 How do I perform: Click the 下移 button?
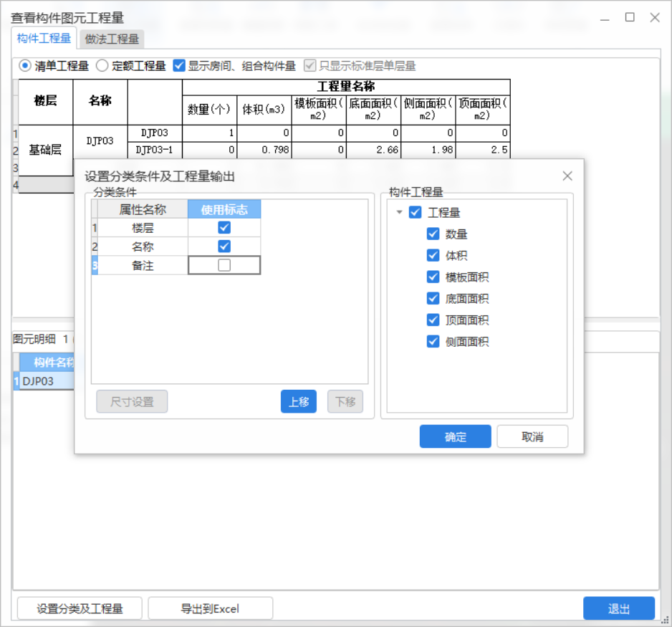click(x=345, y=401)
